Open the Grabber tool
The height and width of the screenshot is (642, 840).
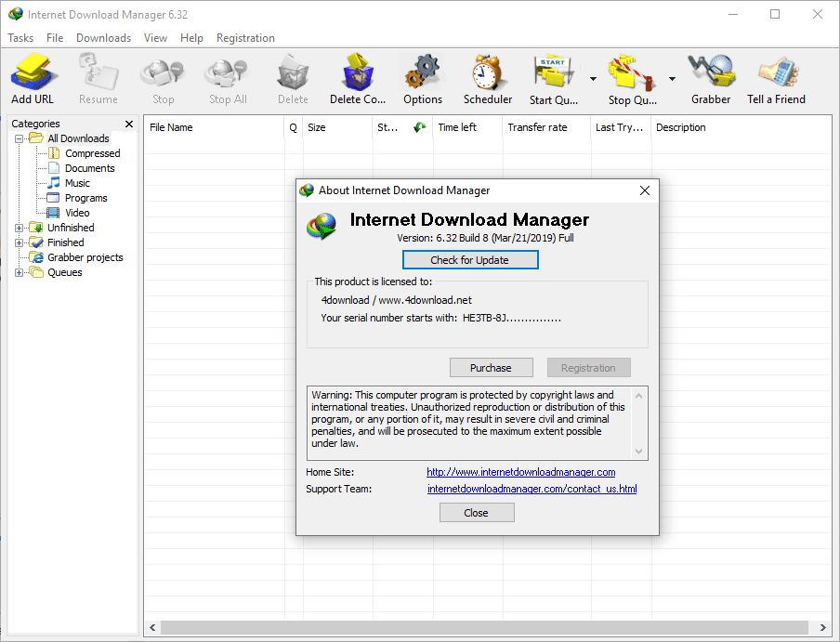click(x=711, y=72)
